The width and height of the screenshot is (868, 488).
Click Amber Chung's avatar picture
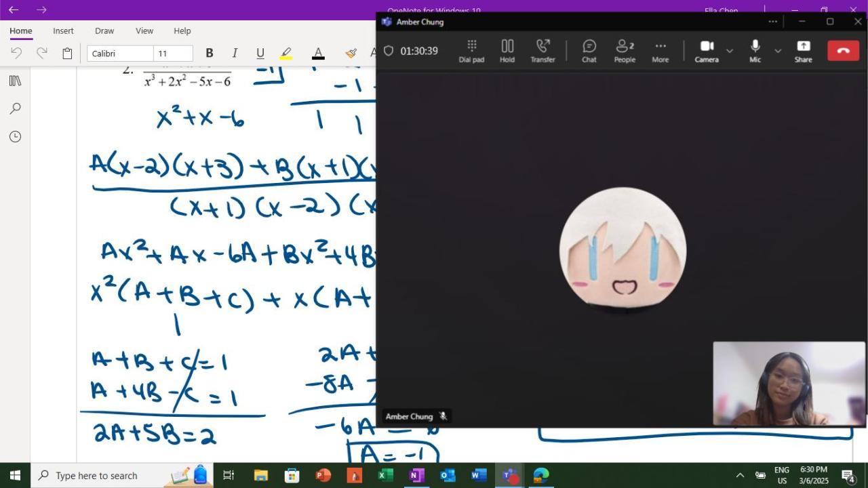tap(623, 249)
